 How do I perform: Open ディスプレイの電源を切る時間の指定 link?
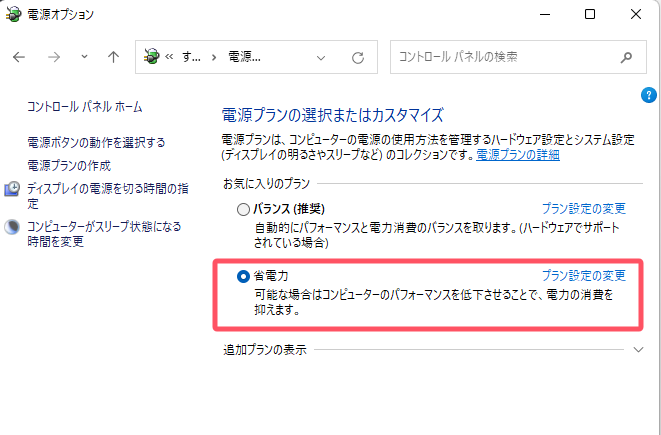(107, 196)
